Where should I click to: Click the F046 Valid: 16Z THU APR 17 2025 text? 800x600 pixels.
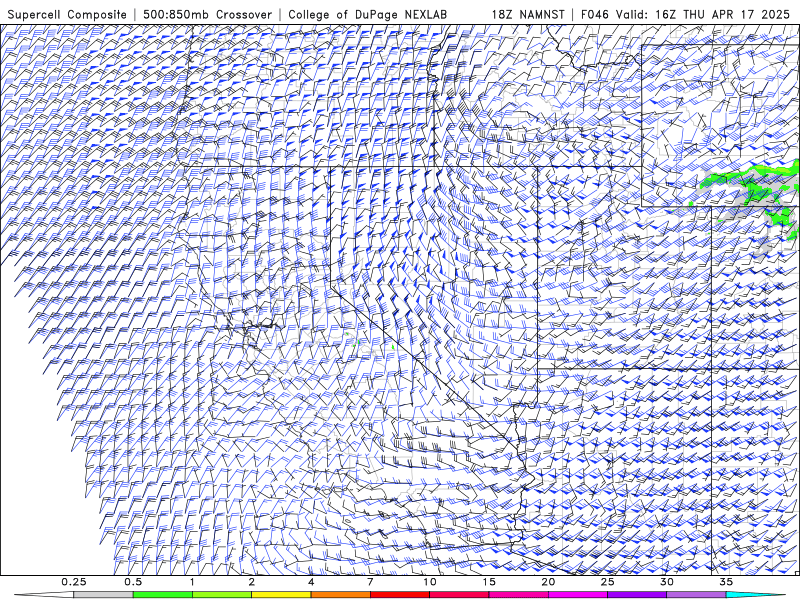point(685,14)
